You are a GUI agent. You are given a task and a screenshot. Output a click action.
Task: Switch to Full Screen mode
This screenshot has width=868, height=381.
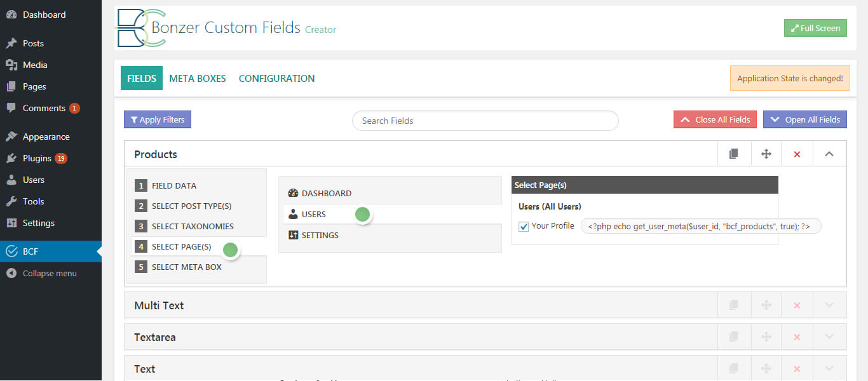pos(815,28)
